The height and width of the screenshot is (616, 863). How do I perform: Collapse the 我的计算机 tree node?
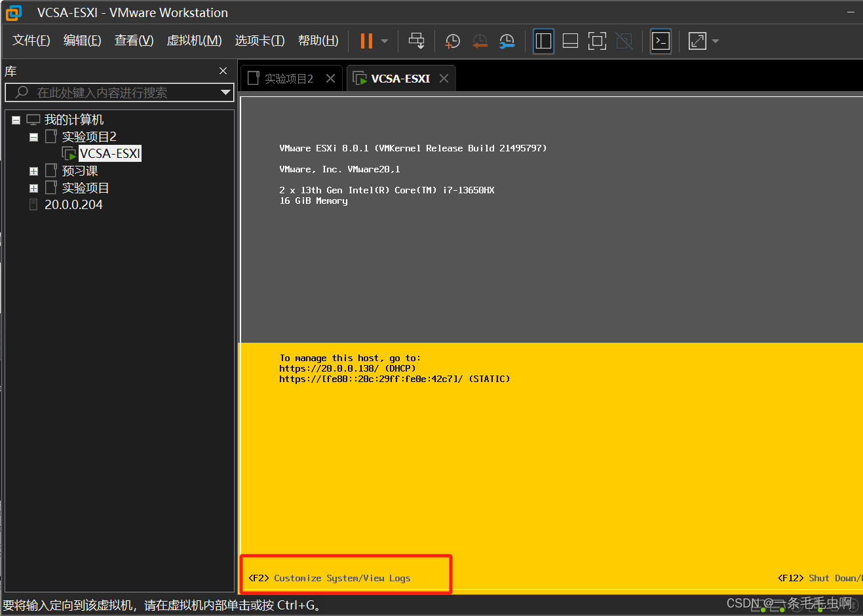click(x=14, y=119)
